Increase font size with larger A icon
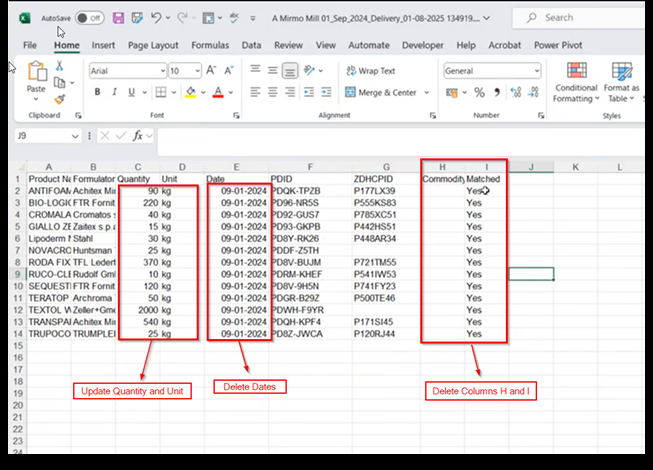Image resolution: width=653 pixels, height=470 pixels. tap(211, 70)
